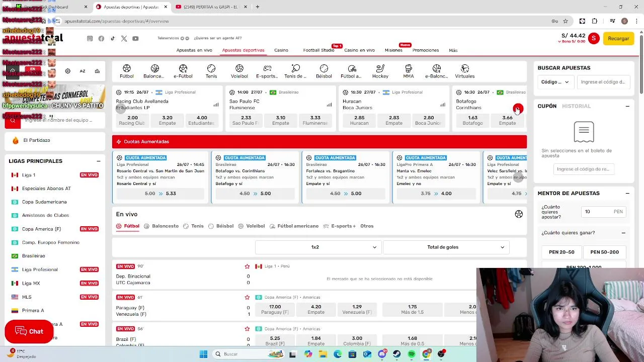The image size is (644, 362).
Task: Open the Football Studio tab
Action: click(318, 50)
